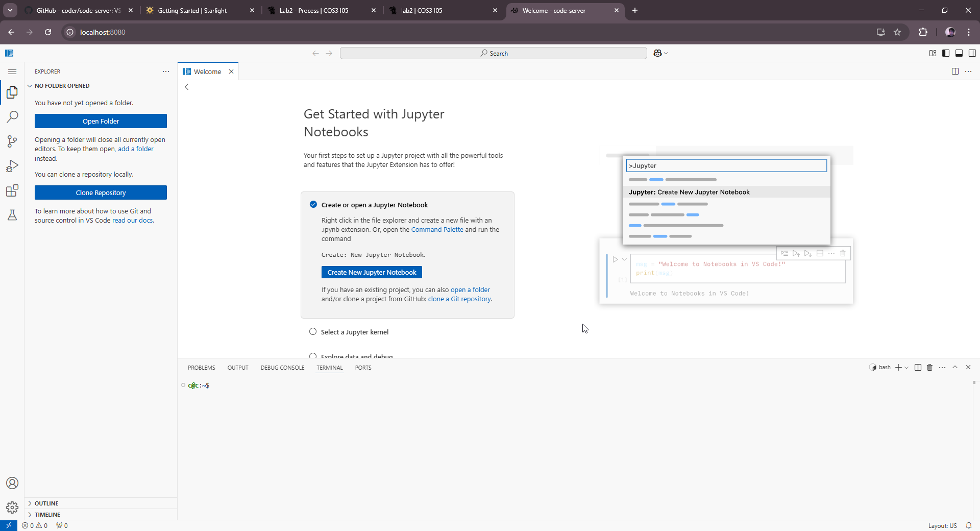Open the Extensions view
This screenshot has width=980, height=531.
coord(12,191)
